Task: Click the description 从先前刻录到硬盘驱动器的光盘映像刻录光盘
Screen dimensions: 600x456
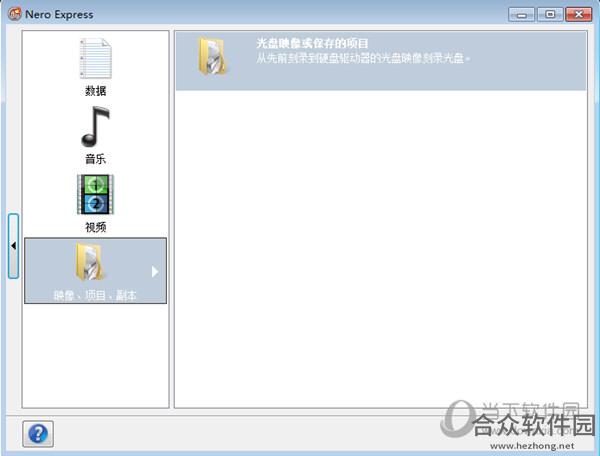Action: click(363, 58)
